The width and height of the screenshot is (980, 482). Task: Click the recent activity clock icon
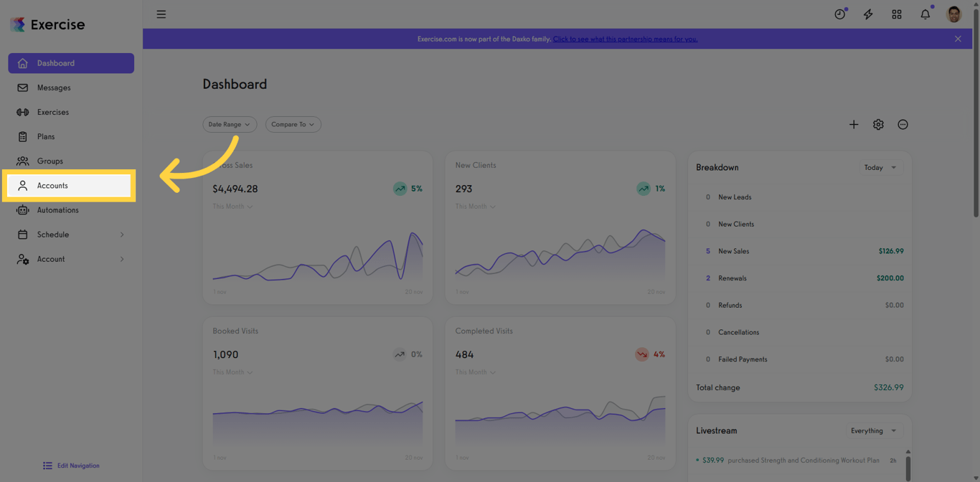[x=839, y=14]
